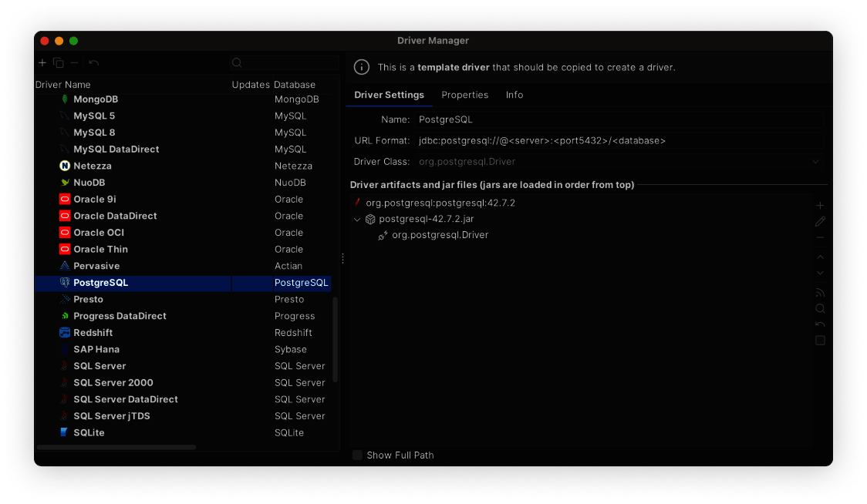
Task: Click the copy driver icon
Action: pos(59,63)
